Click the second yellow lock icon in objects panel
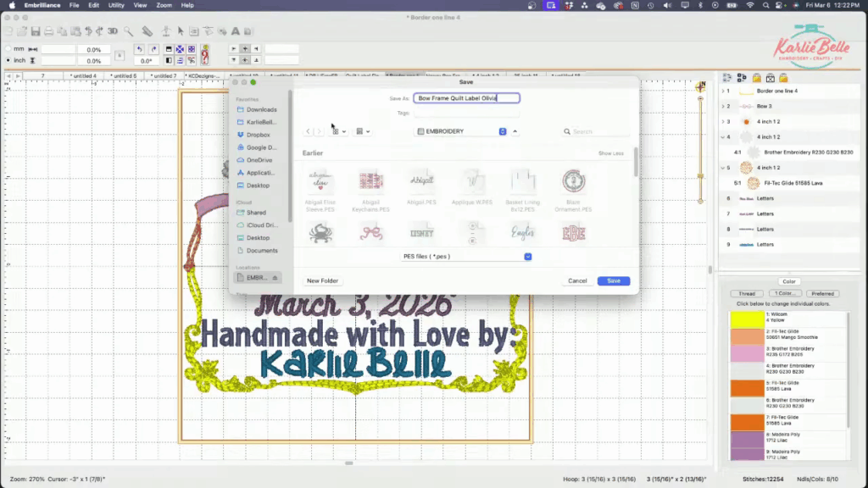 pos(783,78)
